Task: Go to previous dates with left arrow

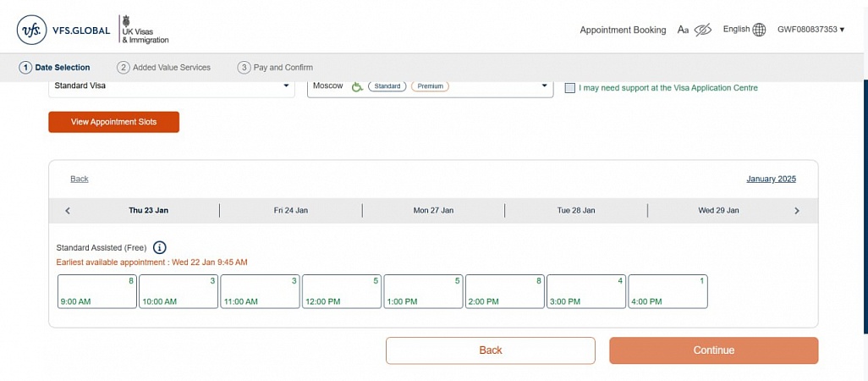Action: 68,211
